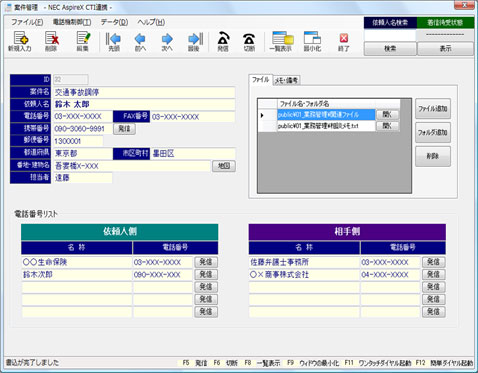This screenshot has width=478, height=373.
Task: Click the フォルダ追加 add folder button
Action: pos(433,133)
